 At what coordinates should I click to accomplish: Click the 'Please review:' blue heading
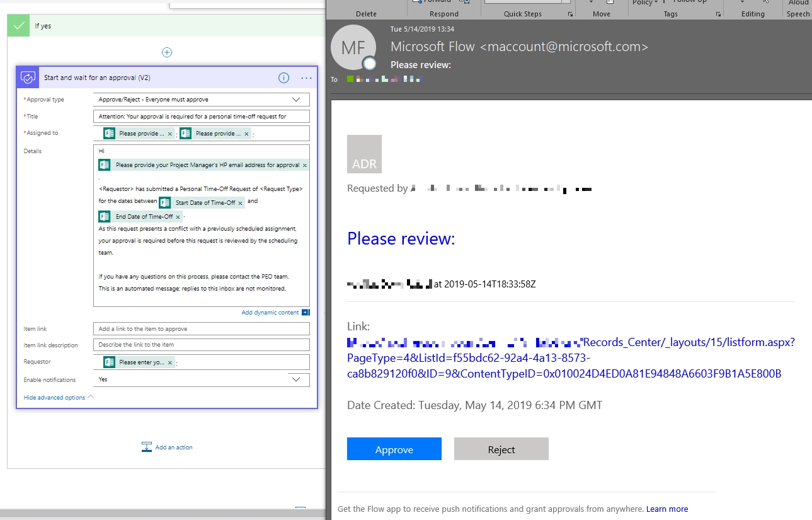click(x=401, y=238)
